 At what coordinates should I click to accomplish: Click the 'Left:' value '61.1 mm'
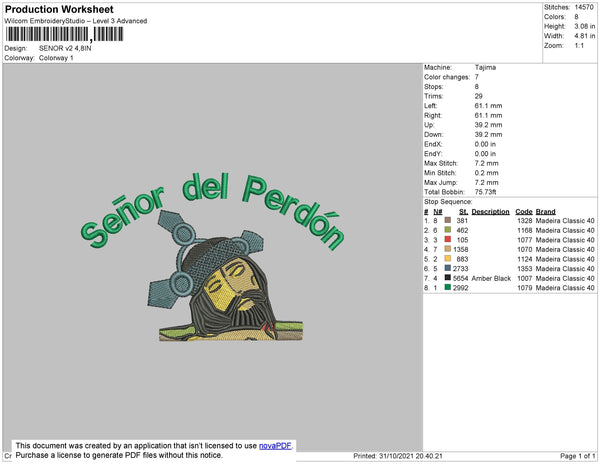tap(488, 106)
